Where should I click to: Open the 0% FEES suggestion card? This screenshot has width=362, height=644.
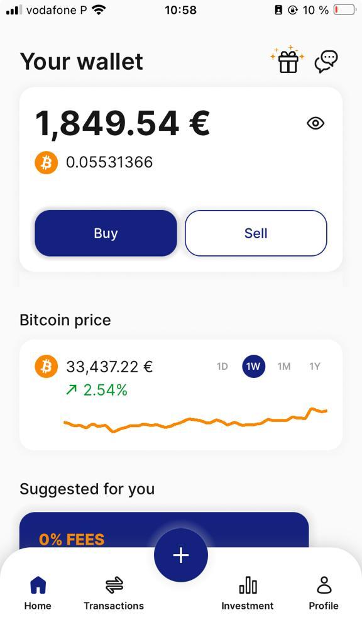164,530
